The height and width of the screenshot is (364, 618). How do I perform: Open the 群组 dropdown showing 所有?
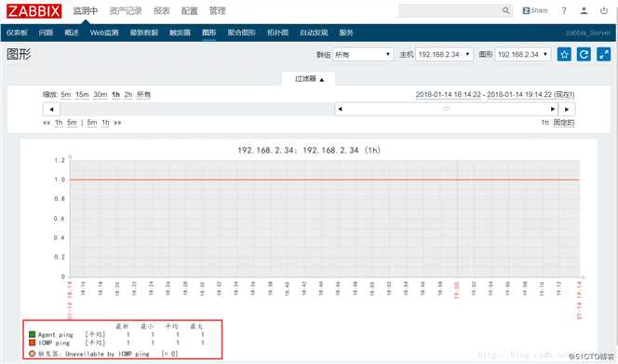click(x=363, y=54)
